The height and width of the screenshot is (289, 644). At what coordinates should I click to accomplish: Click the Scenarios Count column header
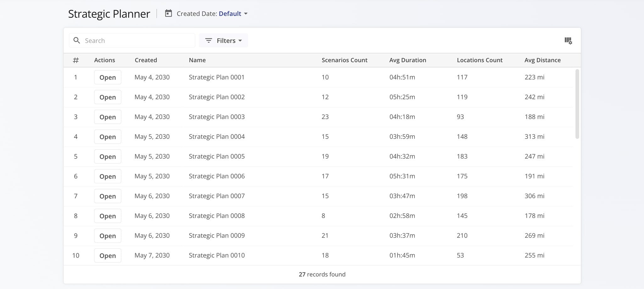coord(344,60)
